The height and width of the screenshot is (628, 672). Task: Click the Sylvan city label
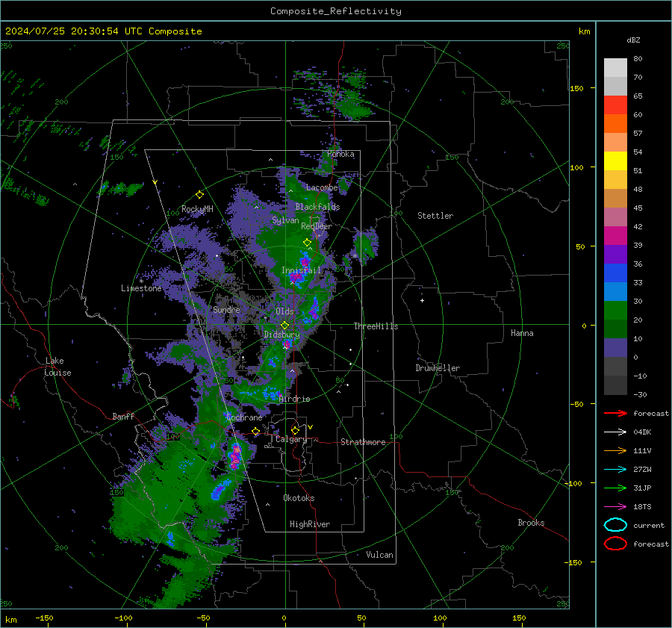[285, 220]
